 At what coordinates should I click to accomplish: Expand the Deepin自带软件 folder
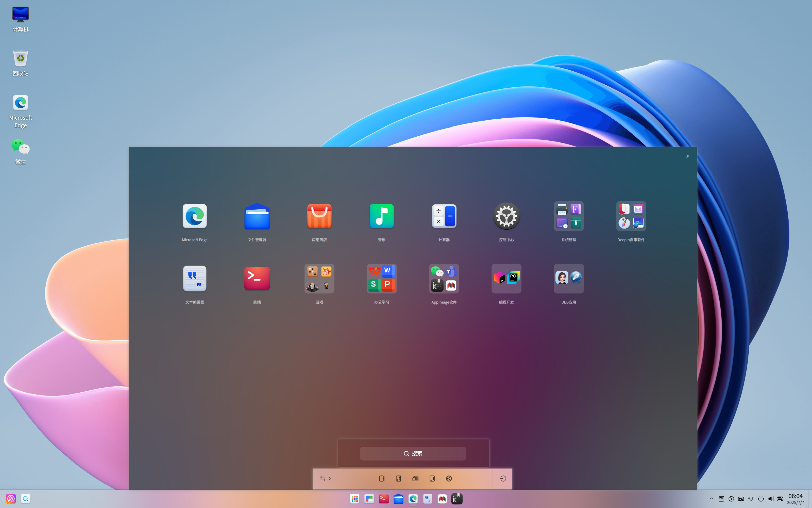(631, 216)
